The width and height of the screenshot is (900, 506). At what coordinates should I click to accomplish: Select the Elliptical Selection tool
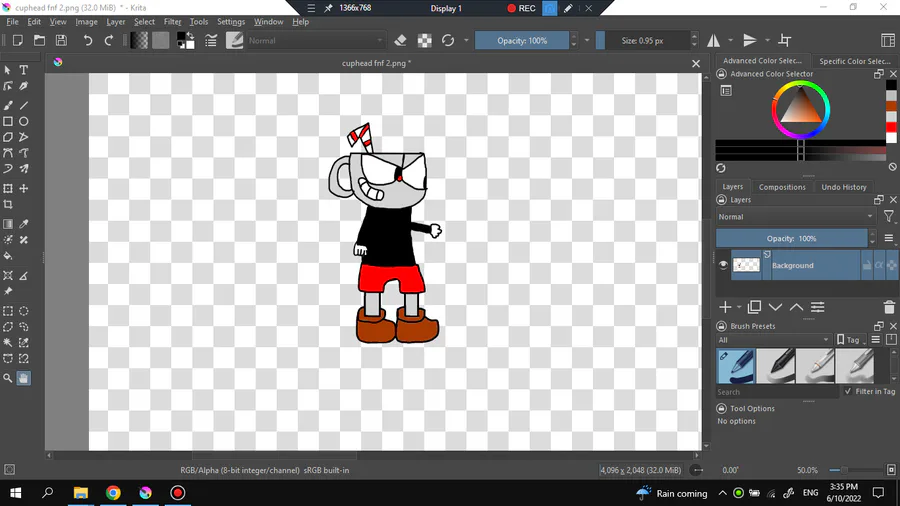(24, 311)
